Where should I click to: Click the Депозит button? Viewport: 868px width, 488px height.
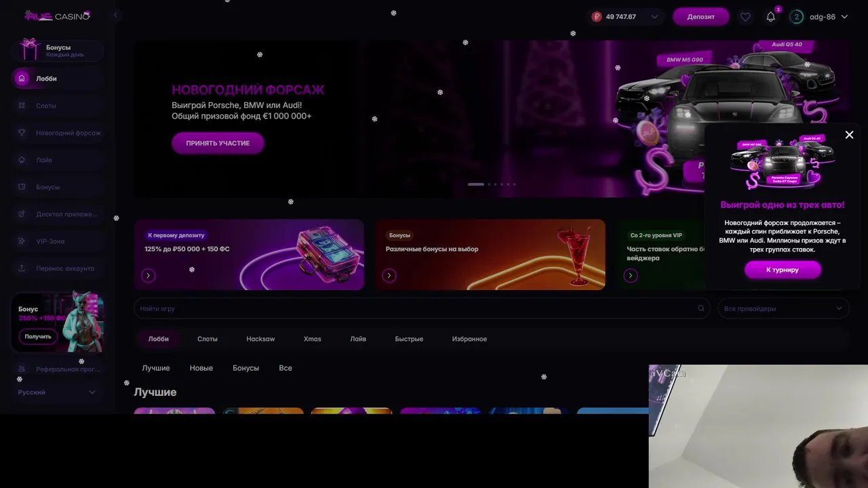point(701,17)
